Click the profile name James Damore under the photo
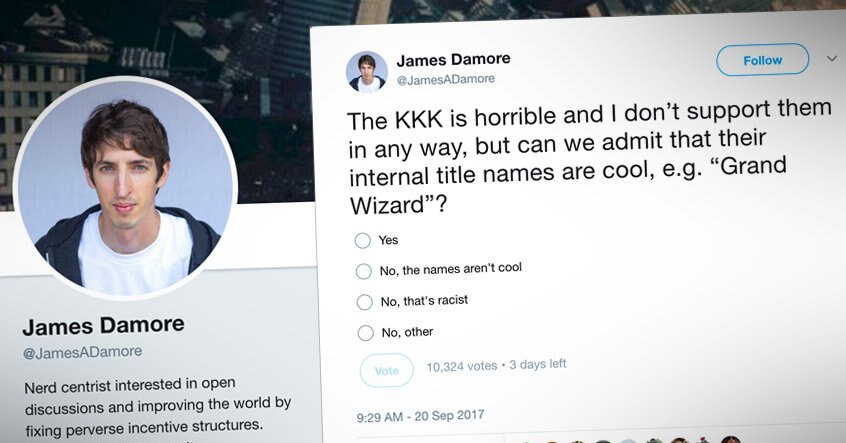The width and height of the screenshot is (846, 443). (x=104, y=326)
